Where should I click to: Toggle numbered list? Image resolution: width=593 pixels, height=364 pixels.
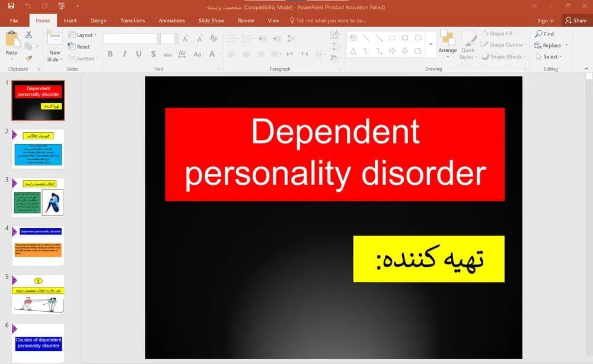pyautogui.click(x=248, y=38)
